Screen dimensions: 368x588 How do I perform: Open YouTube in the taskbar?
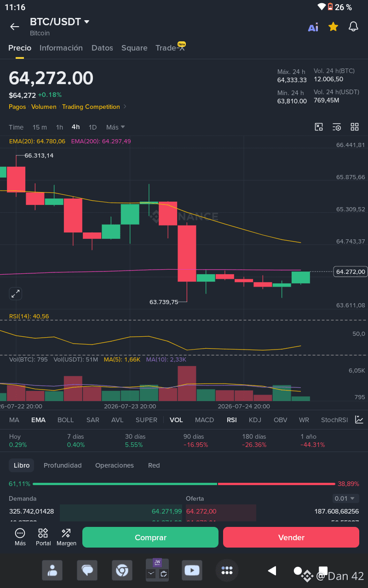point(192,571)
